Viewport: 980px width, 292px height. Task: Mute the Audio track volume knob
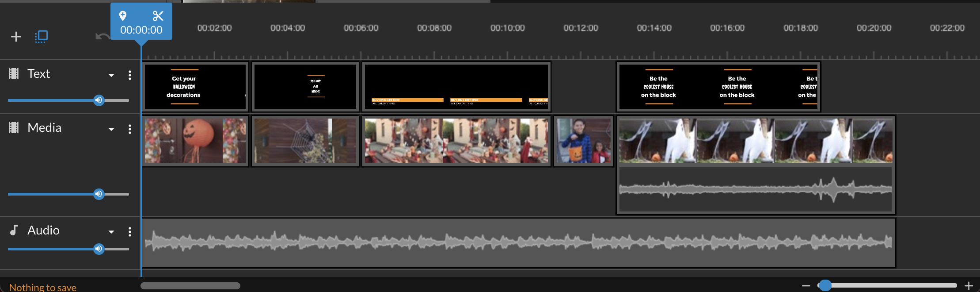(x=99, y=249)
